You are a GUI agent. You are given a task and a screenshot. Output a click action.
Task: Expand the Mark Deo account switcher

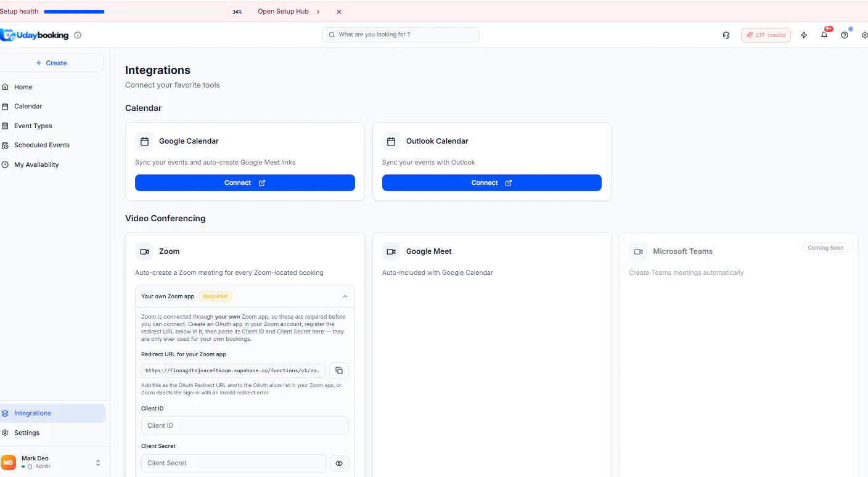tap(97, 462)
